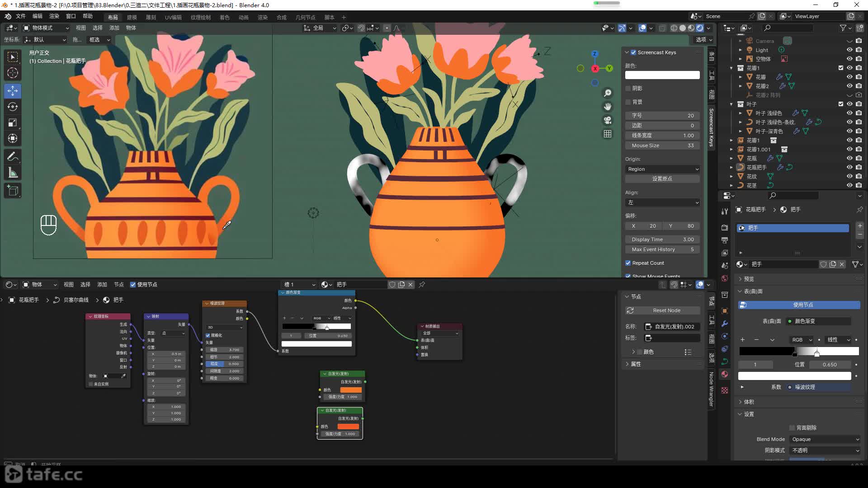
Task: Click the Scale tool icon
Action: tap(13, 123)
